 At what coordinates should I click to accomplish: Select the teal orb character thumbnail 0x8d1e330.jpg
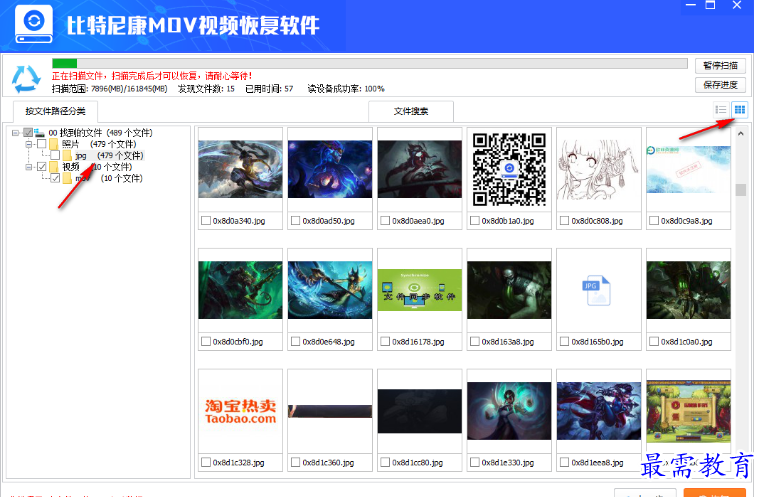pos(509,411)
